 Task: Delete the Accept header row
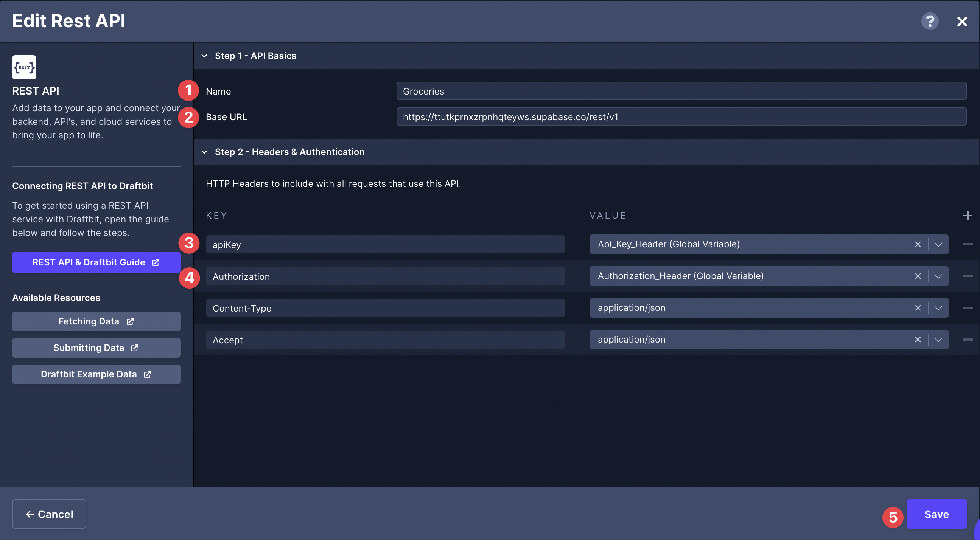click(x=968, y=340)
